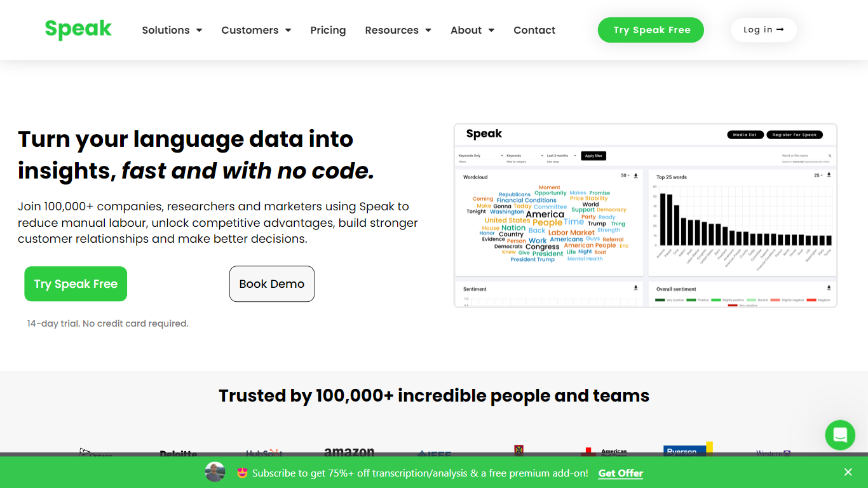Go to the Contact page
This screenshot has height=488, width=868.
[x=534, y=30]
